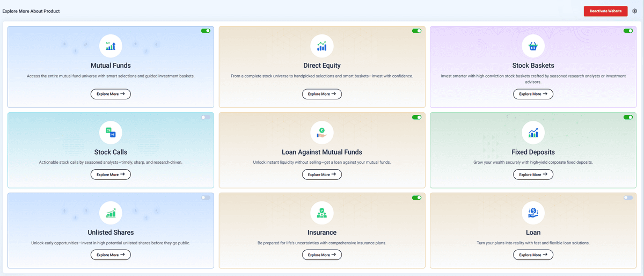
Task: Click Direct Equity 'invest with confidence' description
Action: 322,76
